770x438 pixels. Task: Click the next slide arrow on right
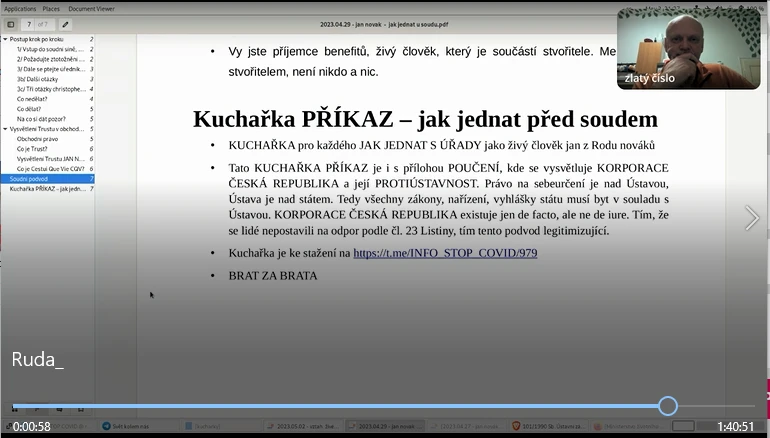click(x=752, y=218)
